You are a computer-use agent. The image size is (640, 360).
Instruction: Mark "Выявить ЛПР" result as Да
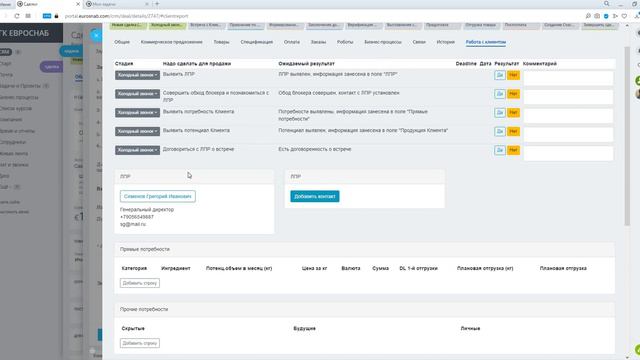tap(500, 75)
